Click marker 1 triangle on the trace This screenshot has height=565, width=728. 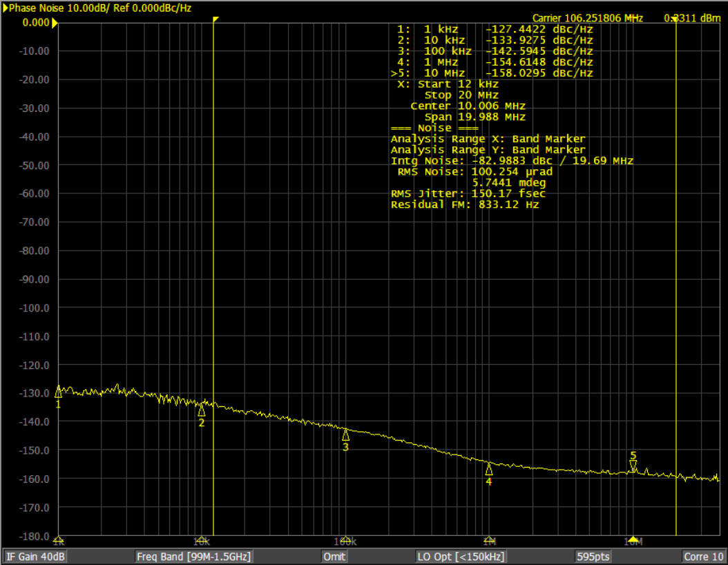click(58, 391)
